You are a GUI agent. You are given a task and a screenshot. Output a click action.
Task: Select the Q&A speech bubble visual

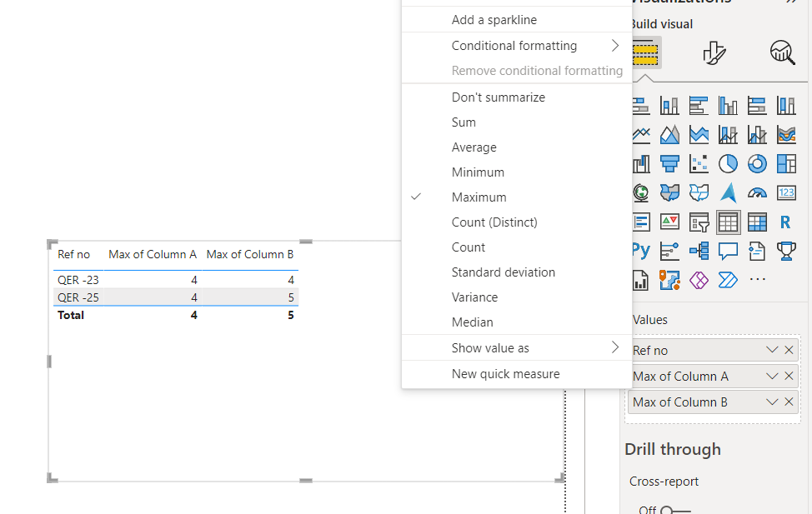point(728,251)
